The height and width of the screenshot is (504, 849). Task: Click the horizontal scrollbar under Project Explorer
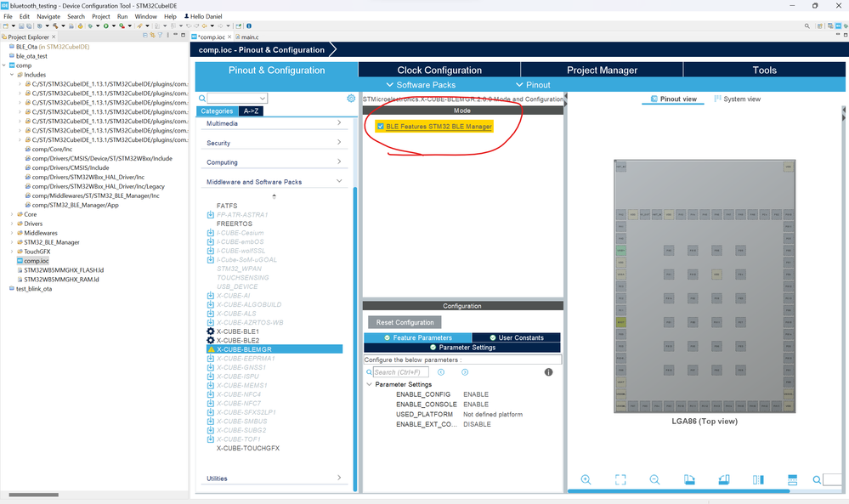[34, 495]
